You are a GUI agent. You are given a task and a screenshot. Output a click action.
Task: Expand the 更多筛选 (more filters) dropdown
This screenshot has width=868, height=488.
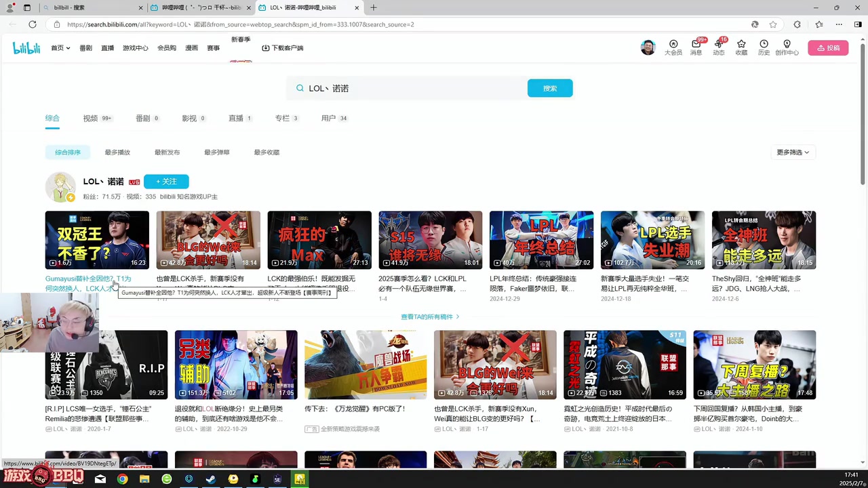[x=792, y=152]
